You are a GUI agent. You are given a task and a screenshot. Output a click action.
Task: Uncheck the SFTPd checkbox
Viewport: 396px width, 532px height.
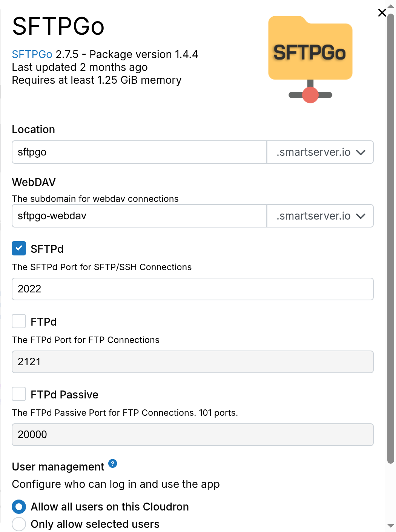click(x=19, y=248)
